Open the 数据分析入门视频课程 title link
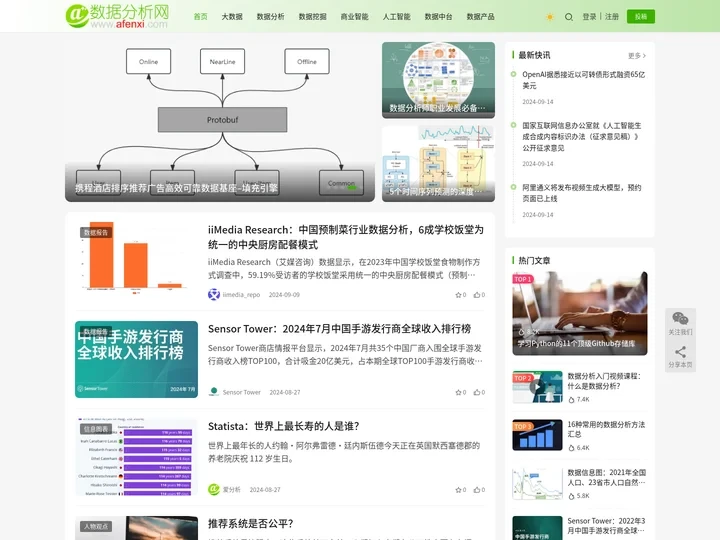The width and height of the screenshot is (720, 540). 604,381
